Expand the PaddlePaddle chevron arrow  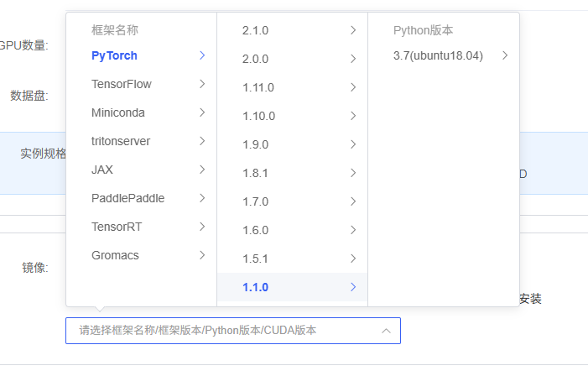click(x=202, y=198)
